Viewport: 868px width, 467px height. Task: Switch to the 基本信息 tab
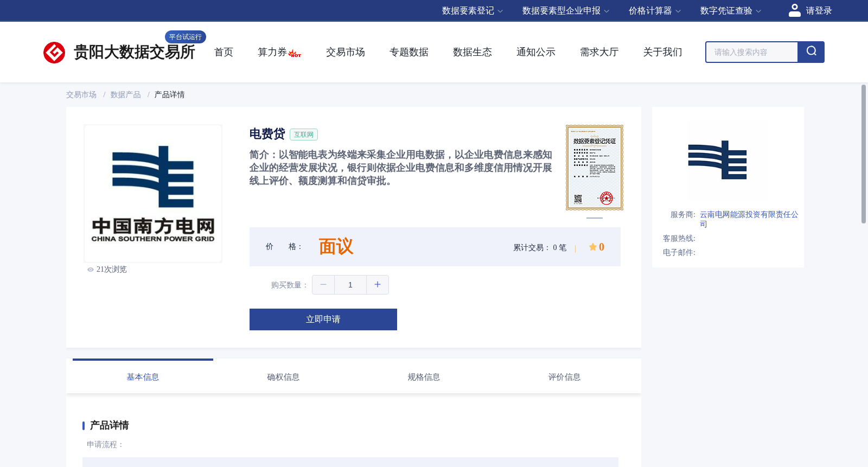(143, 377)
